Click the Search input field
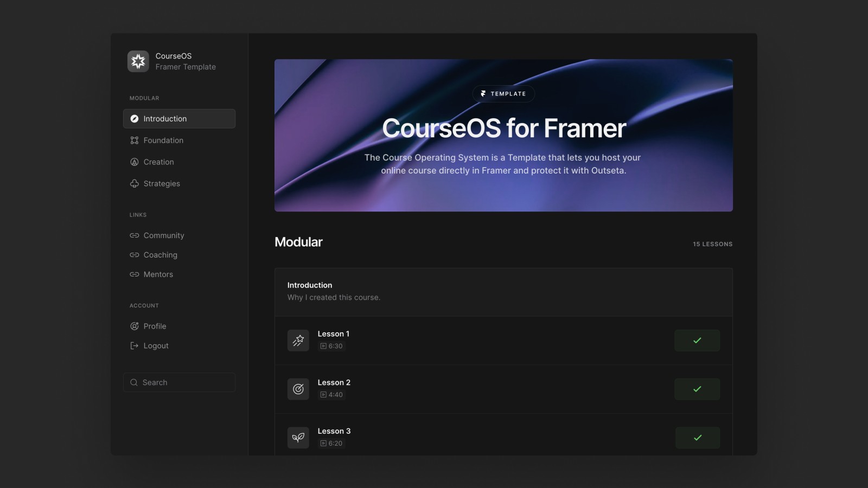This screenshot has height=488, width=868. point(179,382)
